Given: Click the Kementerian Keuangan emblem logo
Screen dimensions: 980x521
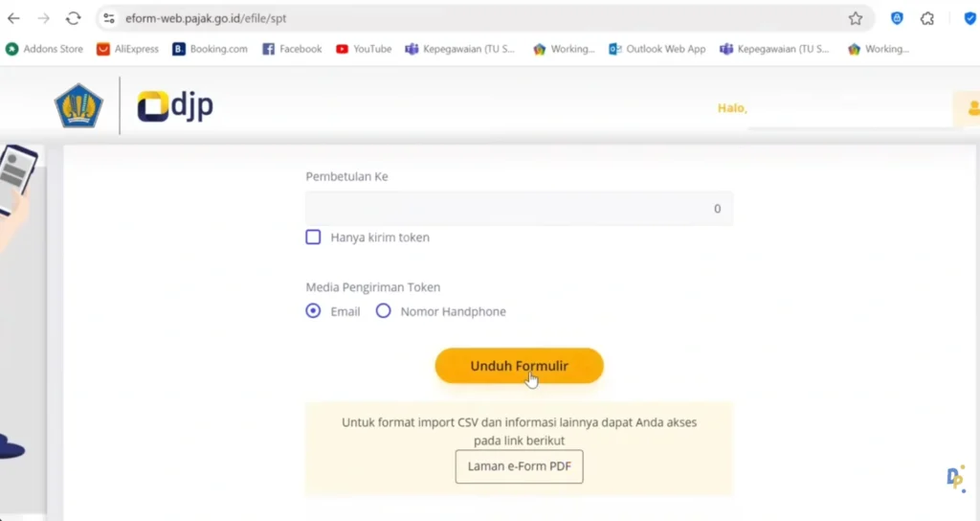Looking at the screenshot, I should click(78, 105).
